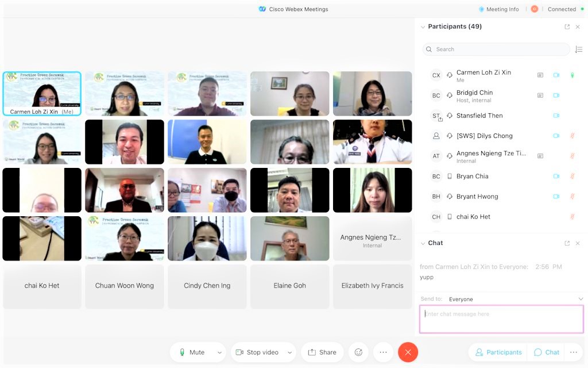The height and width of the screenshot is (368, 588).
Task: Click the sort participants list icon
Action: click(x=578, y=49)
